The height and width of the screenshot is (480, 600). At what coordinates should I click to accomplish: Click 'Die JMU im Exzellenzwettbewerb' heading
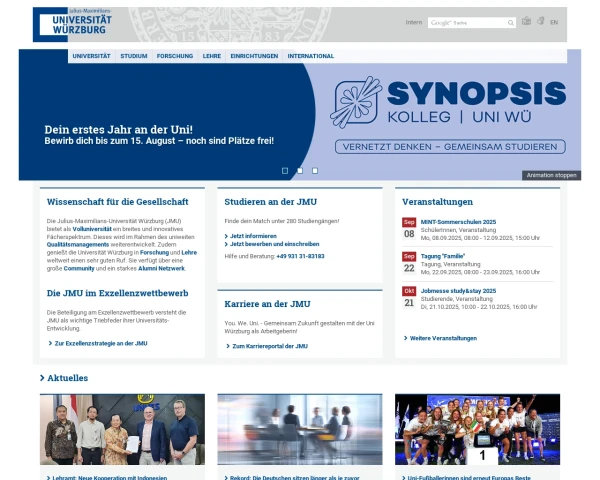[117, 293]
